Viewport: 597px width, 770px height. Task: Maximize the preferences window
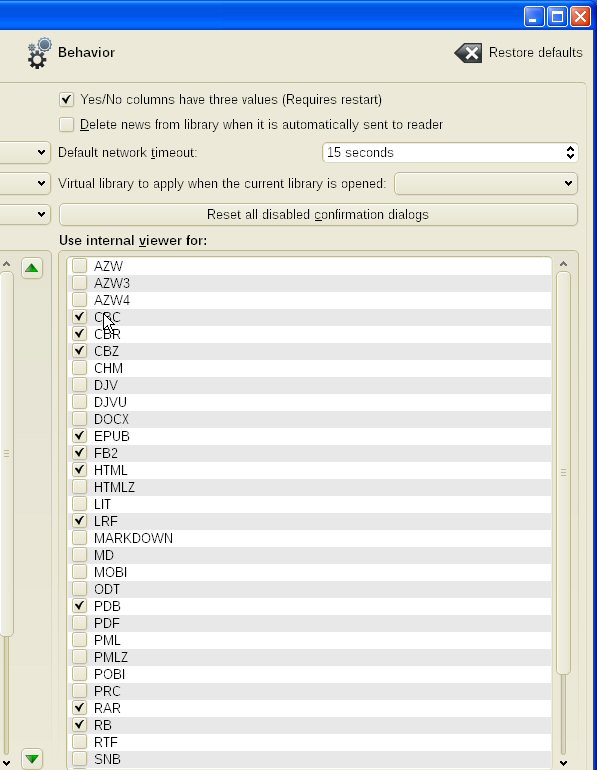(x=557, y=17)
